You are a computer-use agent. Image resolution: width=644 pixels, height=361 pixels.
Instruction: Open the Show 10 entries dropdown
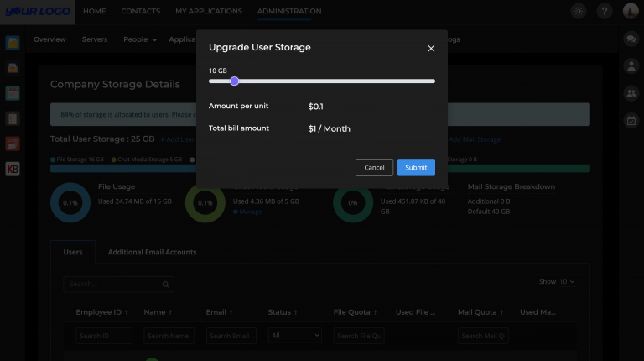click(x=567, y=281)
